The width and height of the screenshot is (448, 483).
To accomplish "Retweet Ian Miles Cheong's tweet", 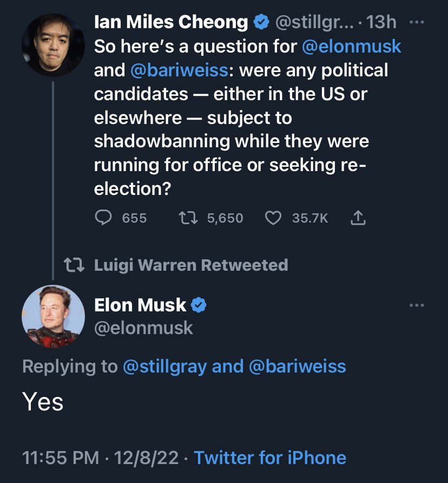I will 188,218.
